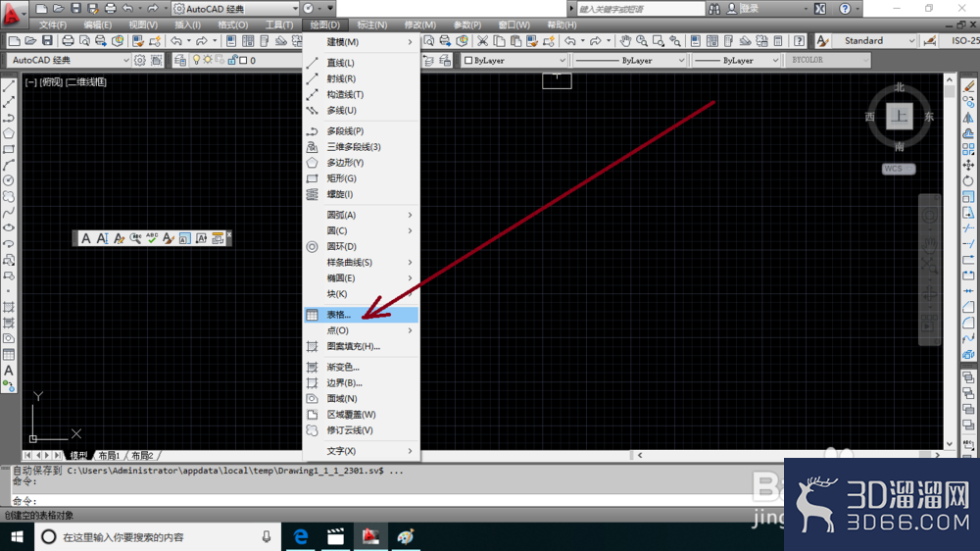Open 绘图(D) menu in menu bar

[325, 25]
